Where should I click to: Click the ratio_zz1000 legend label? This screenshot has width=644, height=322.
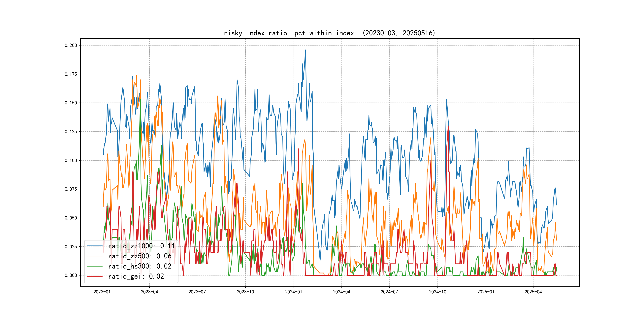141,246
